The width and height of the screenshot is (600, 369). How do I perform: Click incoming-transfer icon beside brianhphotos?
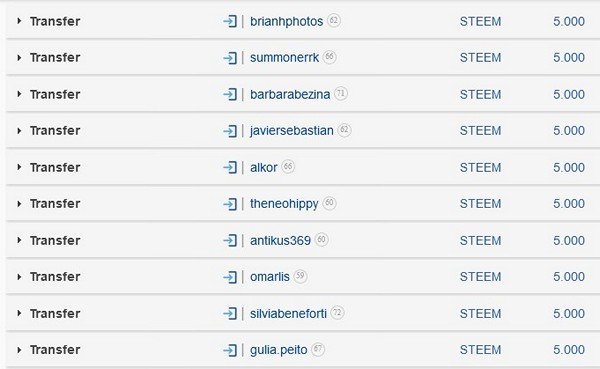pyautogui.click(x=230, y=21)
